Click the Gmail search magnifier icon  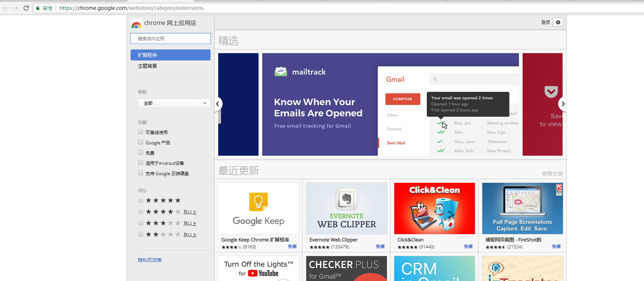[435, 79]
